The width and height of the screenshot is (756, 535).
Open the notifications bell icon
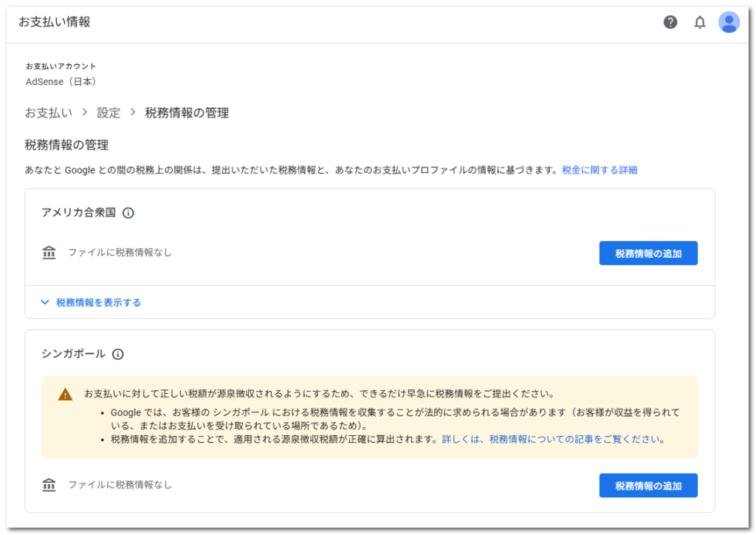click(700, 22)
